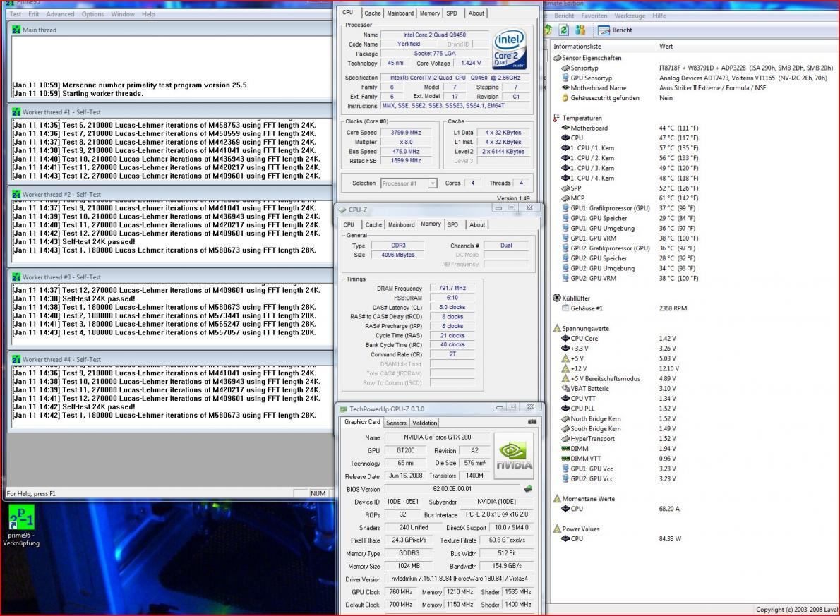The width and height of the screenshot is (840, 616).
Task: Switch to SPD tab in upper CPU-Z window
Action: click(x=452, y=13)
